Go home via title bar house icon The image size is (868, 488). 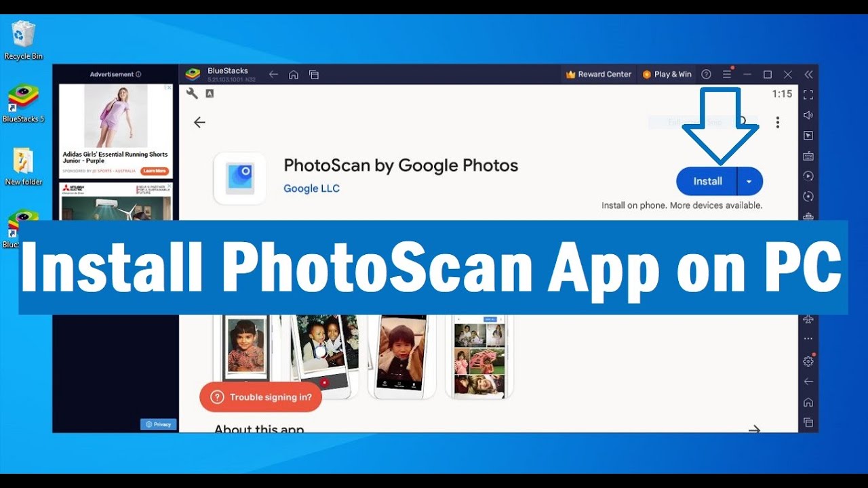pos(294,75)
